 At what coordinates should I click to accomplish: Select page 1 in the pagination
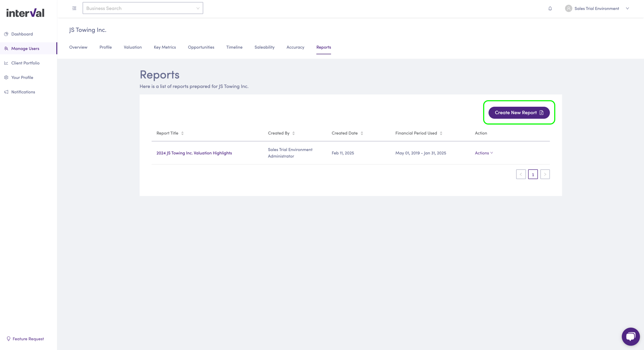pyautogui.click(x=533, y=174)
